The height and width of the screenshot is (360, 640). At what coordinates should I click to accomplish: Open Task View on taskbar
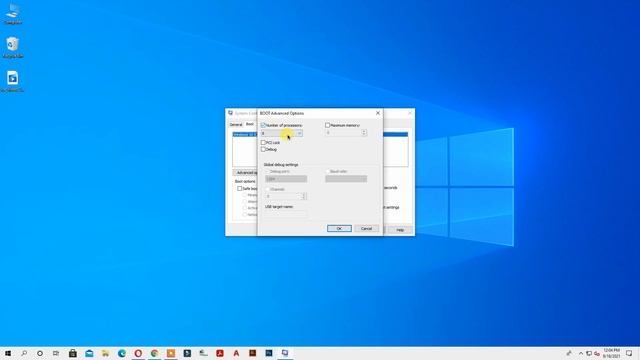(56, 353)
